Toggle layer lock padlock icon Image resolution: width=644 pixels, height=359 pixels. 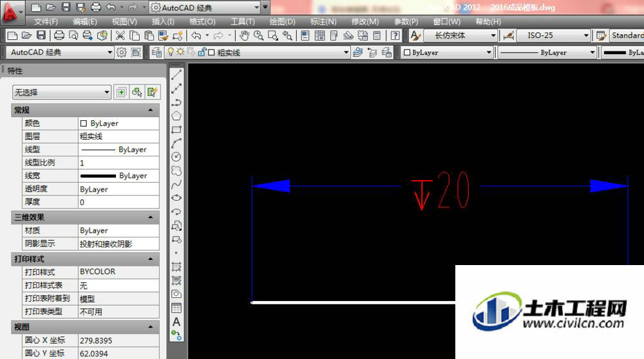coord(202,52)
